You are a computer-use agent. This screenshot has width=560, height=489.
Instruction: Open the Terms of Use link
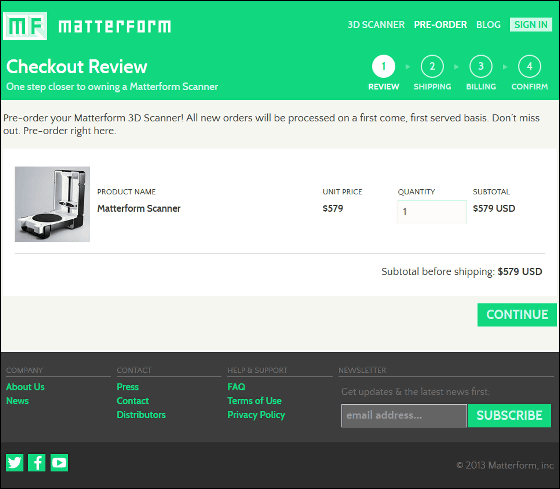[255, 401]
